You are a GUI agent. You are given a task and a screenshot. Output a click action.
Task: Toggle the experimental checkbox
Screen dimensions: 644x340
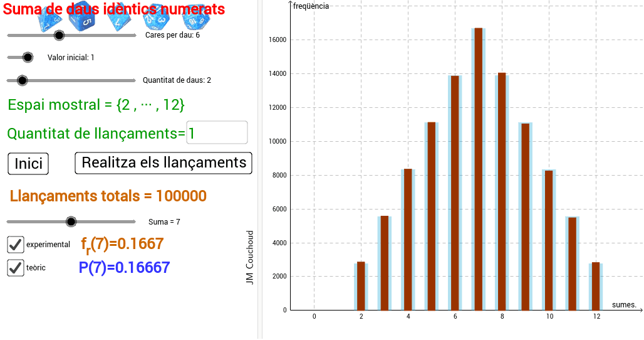click(x=16, y=245)
